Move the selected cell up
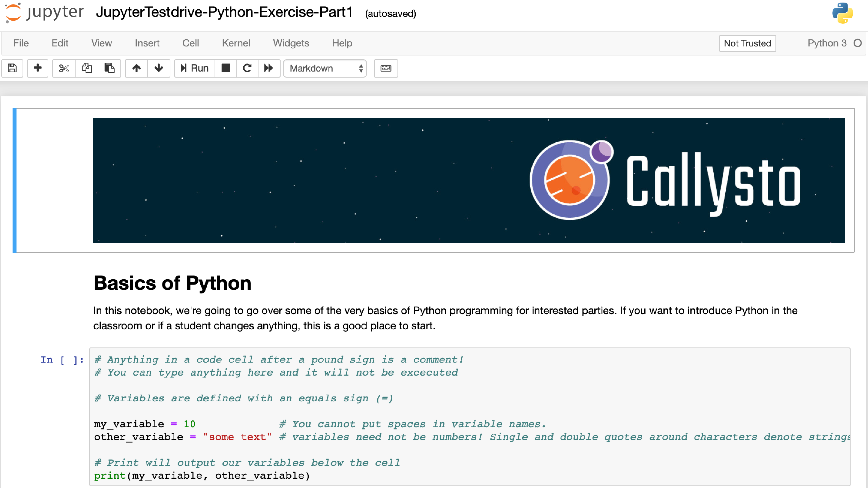Viewport: 868px width, 488px height. pyautogui.click(x=136, y=68)
